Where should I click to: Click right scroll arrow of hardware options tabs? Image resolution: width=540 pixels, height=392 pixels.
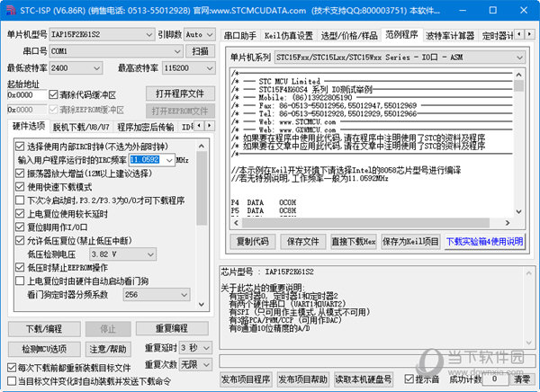click(210, 126)
